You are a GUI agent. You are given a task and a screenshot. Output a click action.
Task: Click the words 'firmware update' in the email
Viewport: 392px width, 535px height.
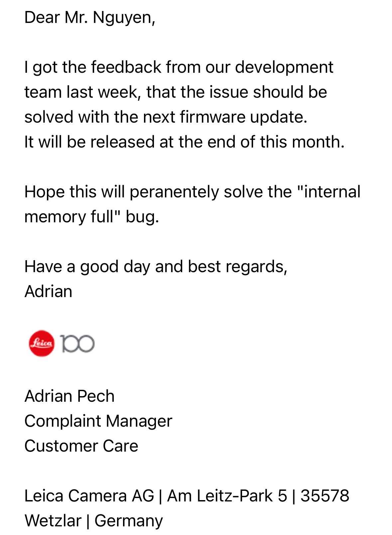coord(243,117)
